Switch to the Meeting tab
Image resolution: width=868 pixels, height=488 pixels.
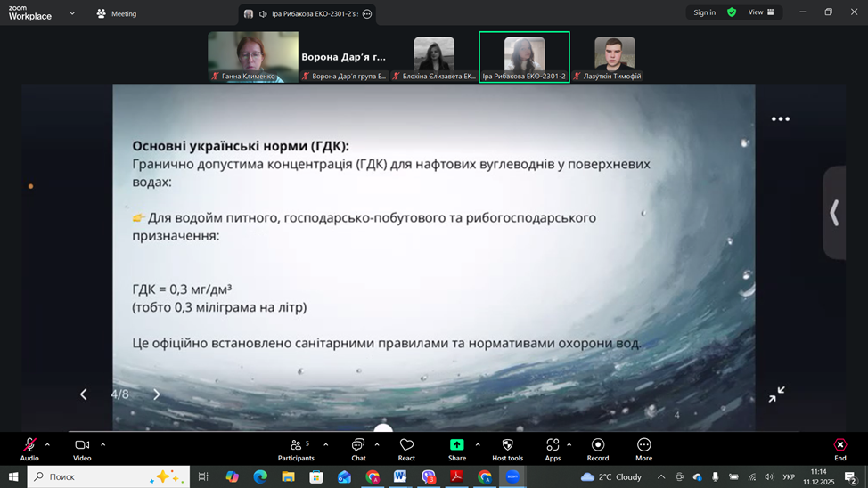click(116, 13)
